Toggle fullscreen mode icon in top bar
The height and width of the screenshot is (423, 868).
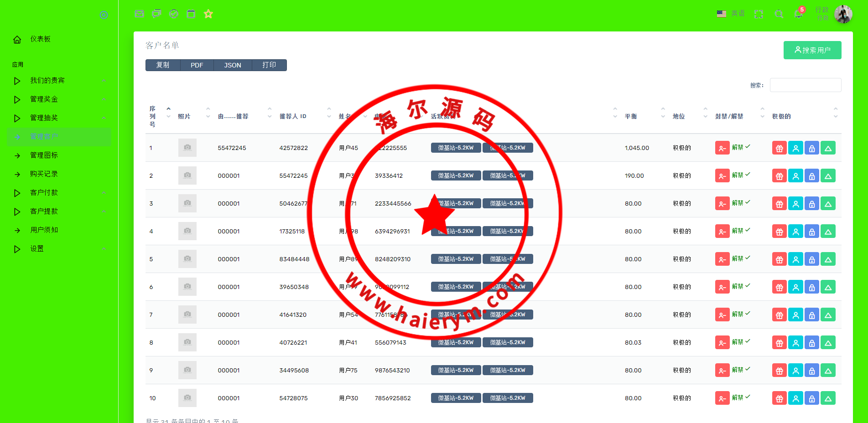(x=759, y=14)
